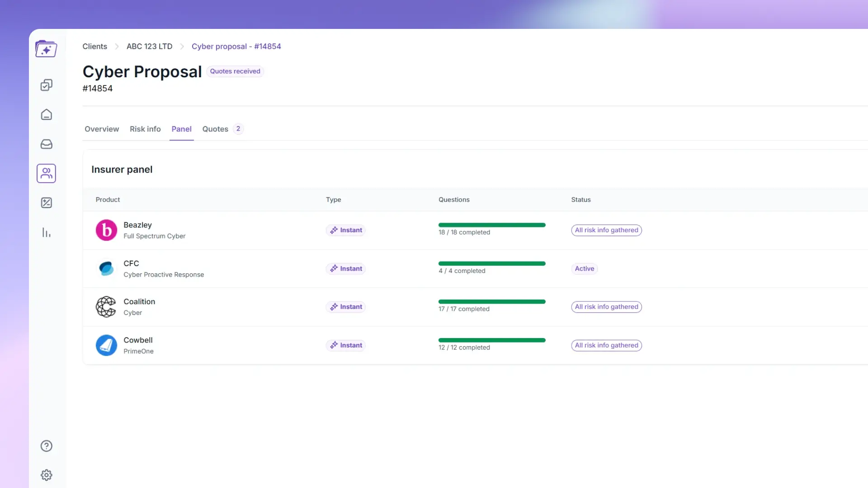Image resolution: width=868 pixels, height=488 pixels.
Task: Click the CFC Active status badge
Action: pyautogui.click(x=584, y=269)
